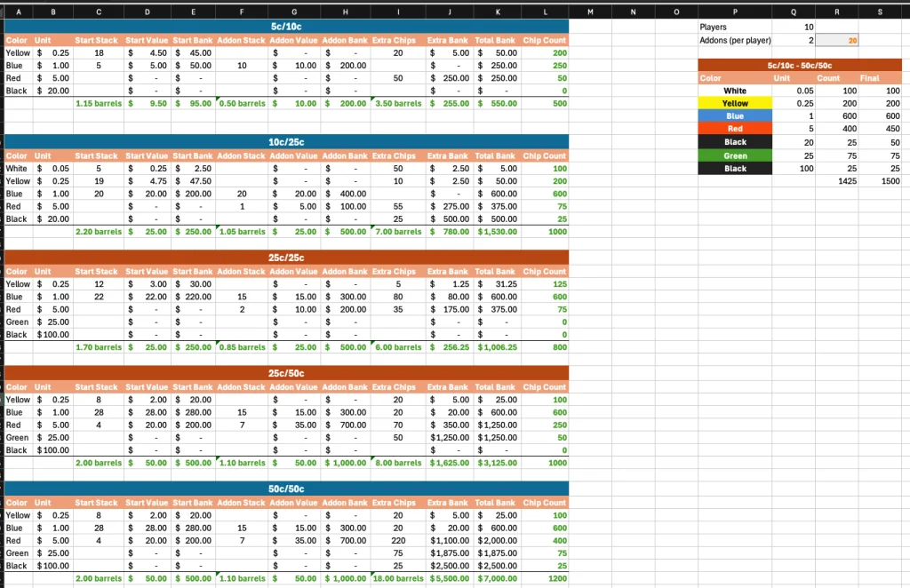This screenshot has width=910, height=588.
Task: Click the Addons (per player) value cell showing 2
Action: tap(794, 40)
